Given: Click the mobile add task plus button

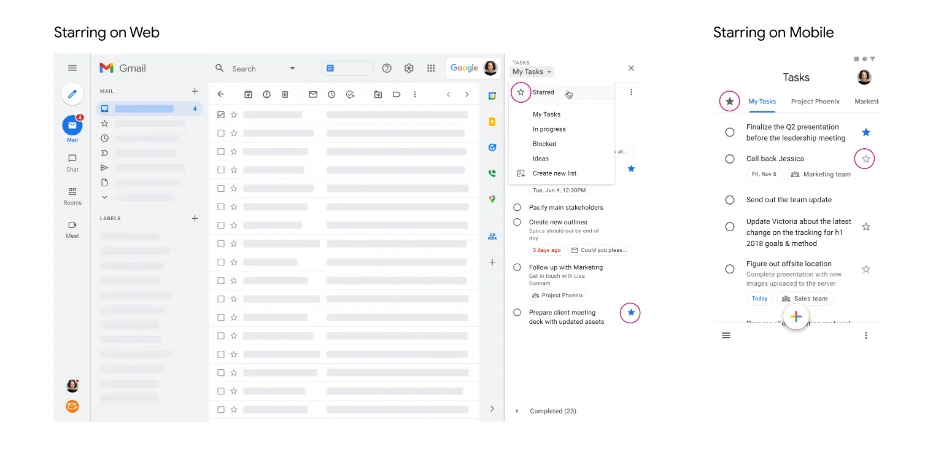Looking at the screenshot, I should (796, 316).
